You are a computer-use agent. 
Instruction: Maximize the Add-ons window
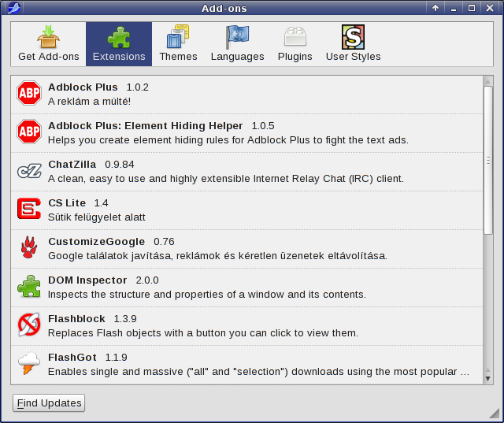coord(471,8)
